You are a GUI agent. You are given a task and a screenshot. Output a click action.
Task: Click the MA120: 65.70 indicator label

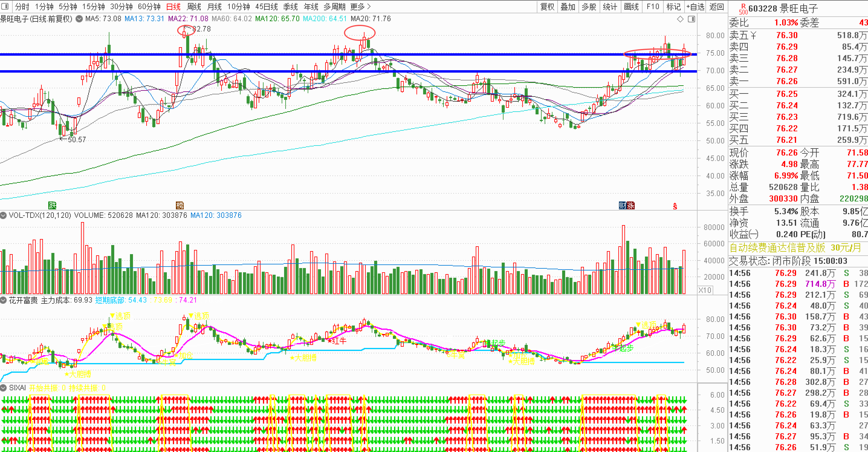(277, 19)
